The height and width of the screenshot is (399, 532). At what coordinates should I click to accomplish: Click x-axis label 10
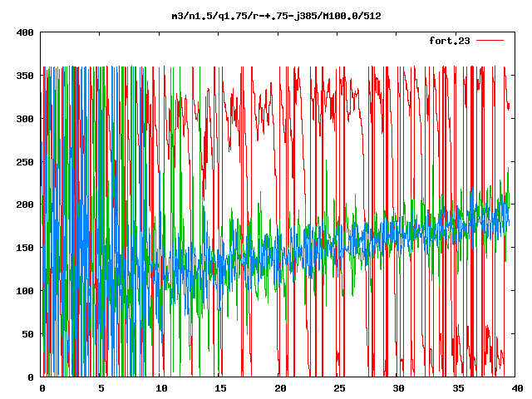click(x=161, y=388)
